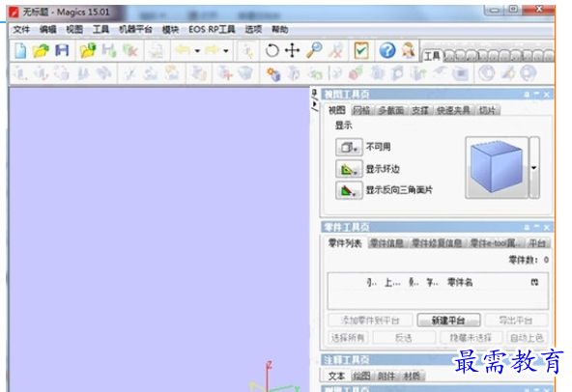Click the Unload part icon with red X
This screenshot has height=392, width=572.
129,50
